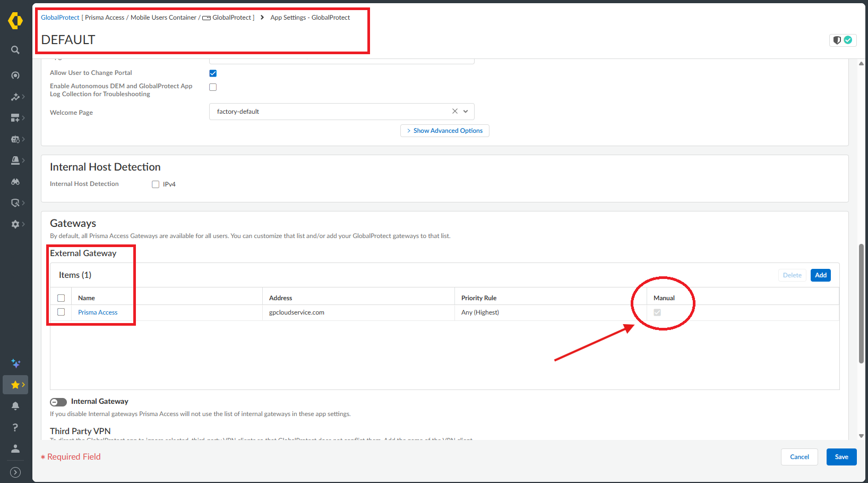Open the notifications bell icon
The width and height of the screenshot is (868, 483).
pyautogui.click(x=15, y=406)
